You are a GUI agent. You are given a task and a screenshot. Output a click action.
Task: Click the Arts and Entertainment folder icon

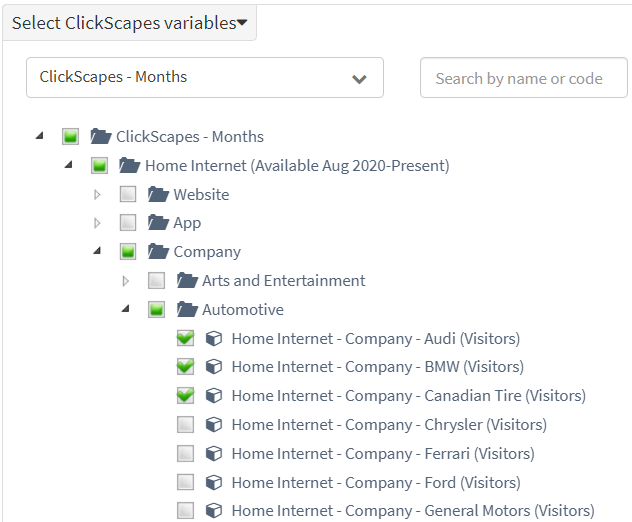pyautogui.click(x=187, y=281)
